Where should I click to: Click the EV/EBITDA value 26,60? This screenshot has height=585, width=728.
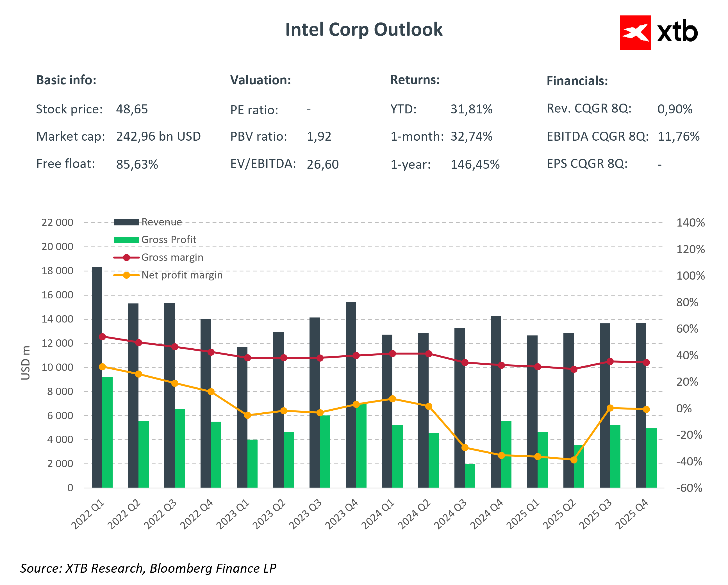point(322,164)
